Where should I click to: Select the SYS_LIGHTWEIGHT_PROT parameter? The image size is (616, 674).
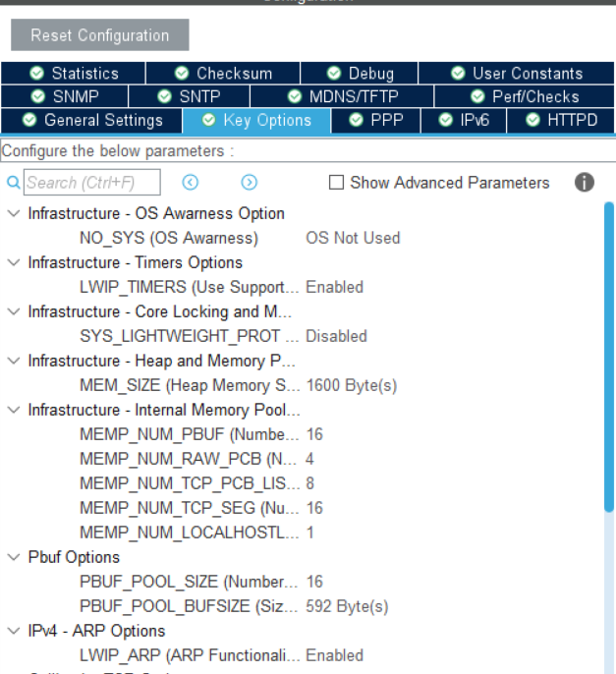coord(190,336)
